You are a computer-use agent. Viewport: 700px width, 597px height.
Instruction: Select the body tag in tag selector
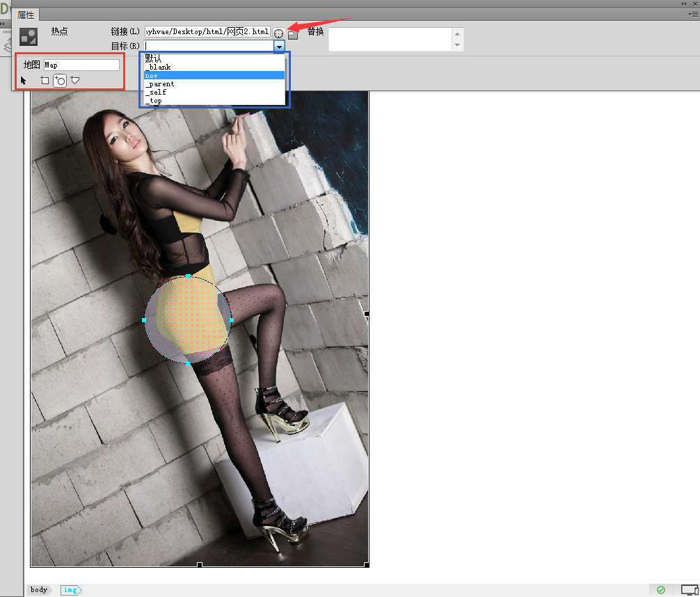[x=40, y=589]
